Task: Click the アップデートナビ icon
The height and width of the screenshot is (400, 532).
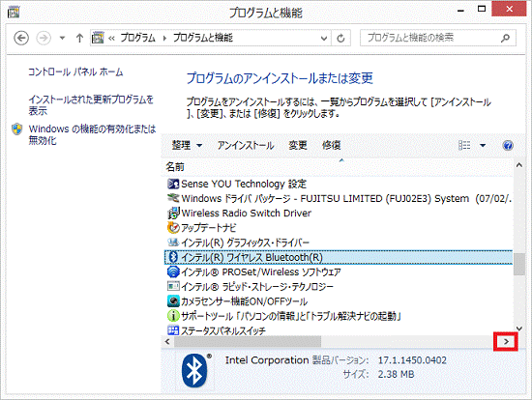Action: coord(173,227)
